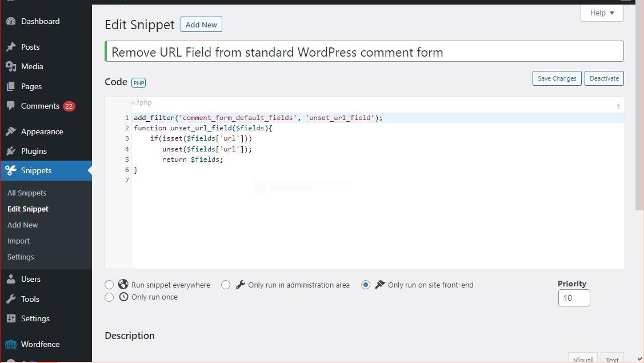Image resolution: width=644 pixels, height=363 pixels.
Task: Click the Dashboard gauge icon
Action: (x=11, y=21)
